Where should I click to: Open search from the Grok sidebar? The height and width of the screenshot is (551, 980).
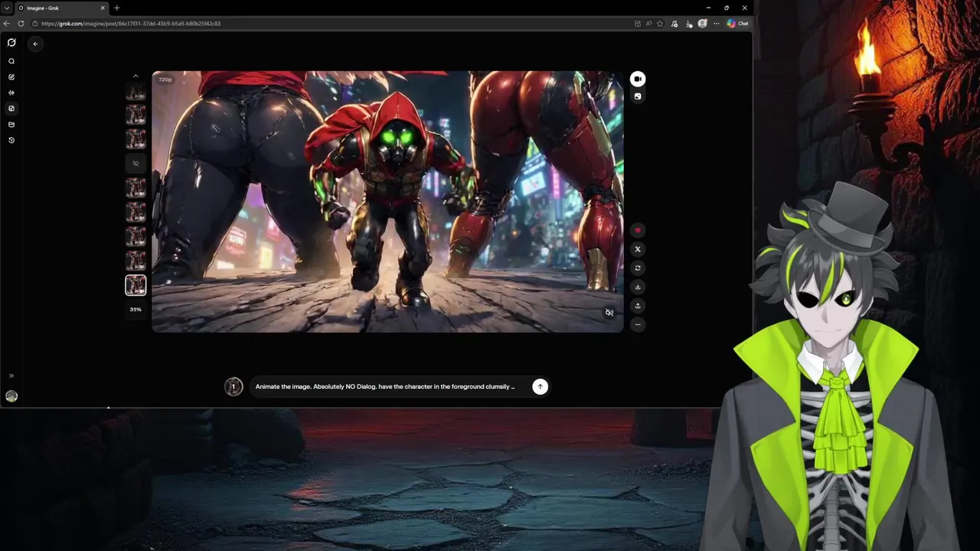click(x=11, y=61)
